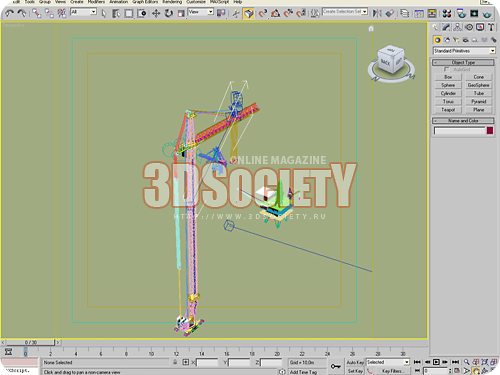The width and height of the screenshot is (500, 375).
Task: Select the Select and Rotate tool
Action: click(169, 13)
